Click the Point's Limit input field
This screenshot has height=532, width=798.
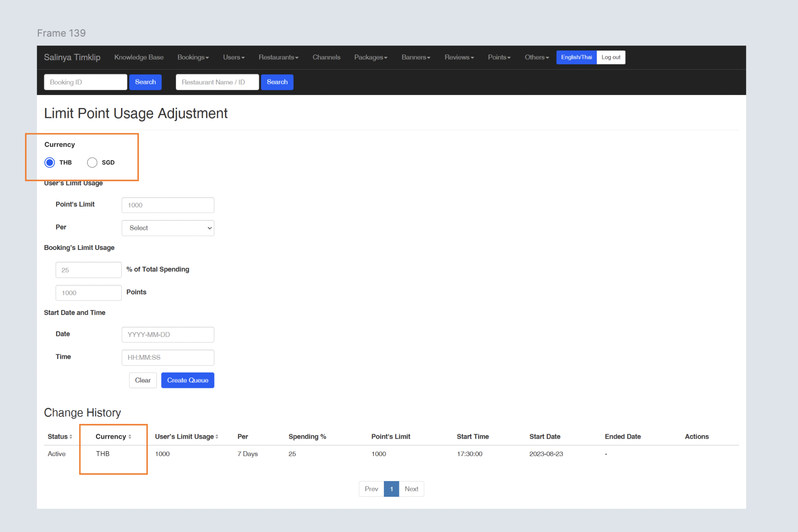168,205
